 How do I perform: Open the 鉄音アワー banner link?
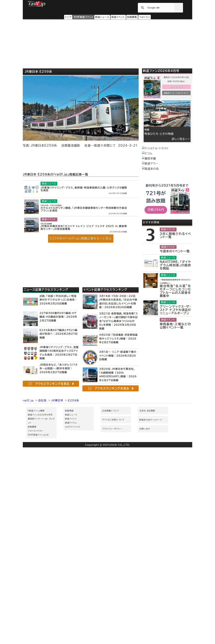(x=150, y=164)
